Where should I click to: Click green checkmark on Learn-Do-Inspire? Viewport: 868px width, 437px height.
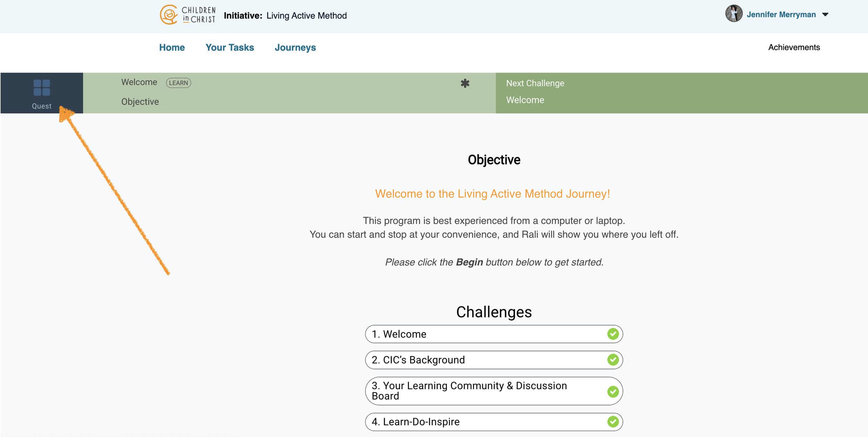click(x=613, y=422)
